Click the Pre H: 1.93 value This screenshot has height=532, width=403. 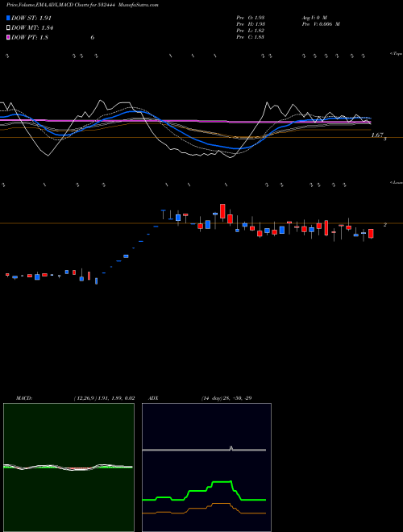[x=251, y=24]
